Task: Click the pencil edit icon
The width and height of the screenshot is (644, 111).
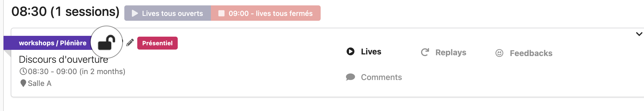Action: coord(130,43)
